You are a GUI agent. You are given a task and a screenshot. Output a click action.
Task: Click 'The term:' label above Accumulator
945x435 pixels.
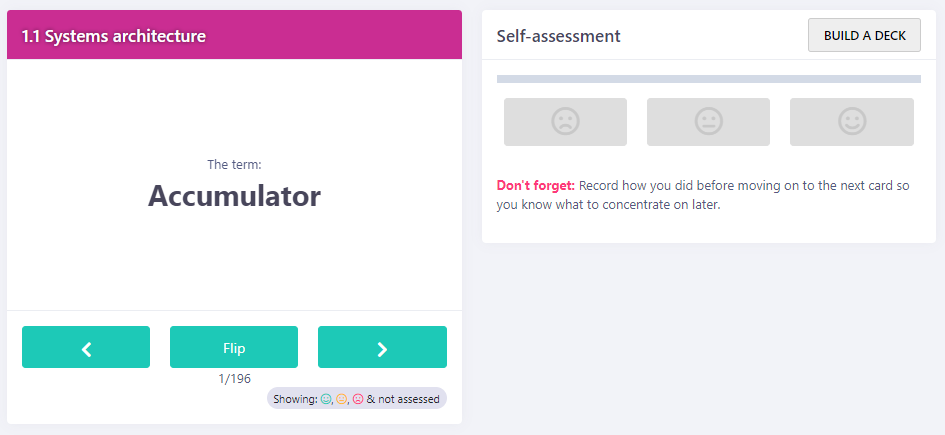click(234, 165)
